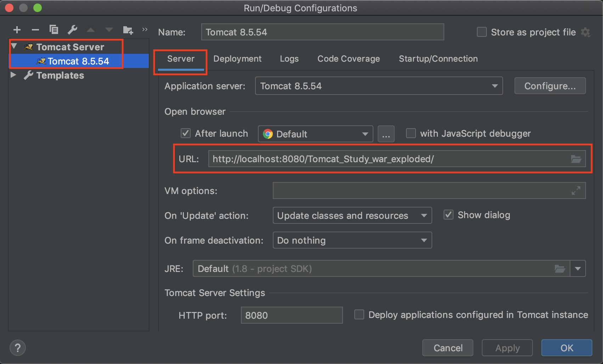
Task: Show more toolbar actions chevron
Action: [x=145, y=29]
